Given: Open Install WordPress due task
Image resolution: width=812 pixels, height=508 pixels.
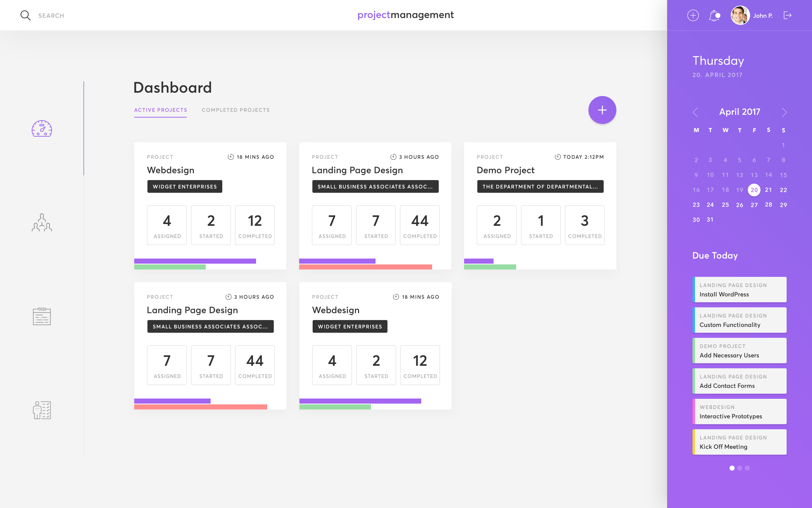Looking at the screenshot, I should coord(739,290).
